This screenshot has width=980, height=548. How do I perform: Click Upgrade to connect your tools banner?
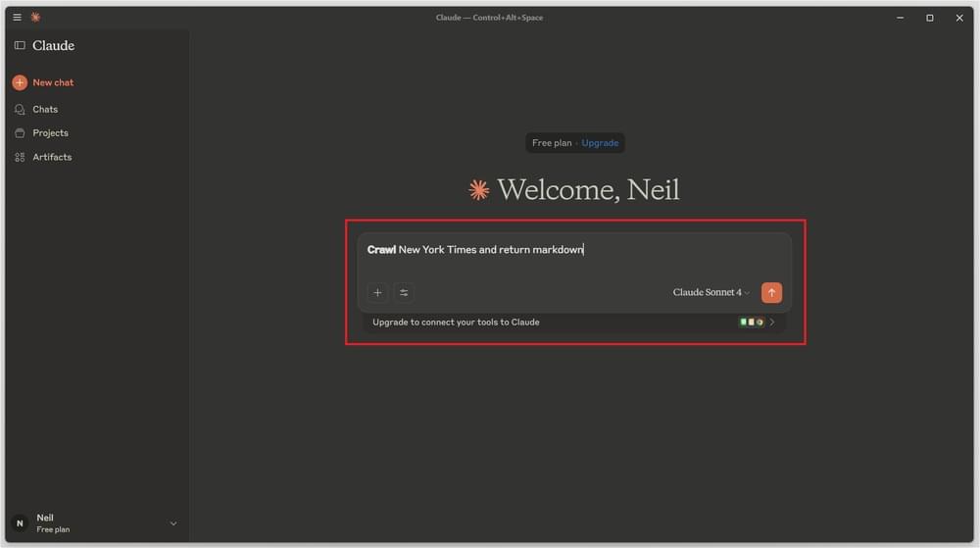pos(456,322)
